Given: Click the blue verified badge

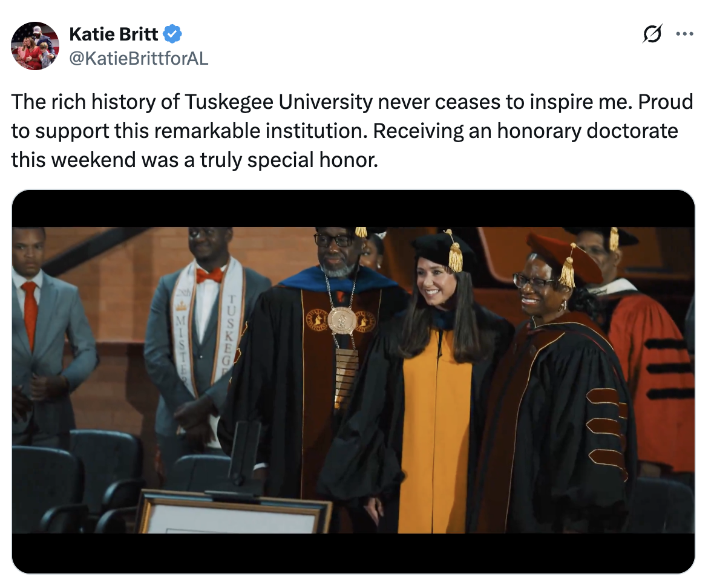Looking at the screenshot, I should point(173,34).
